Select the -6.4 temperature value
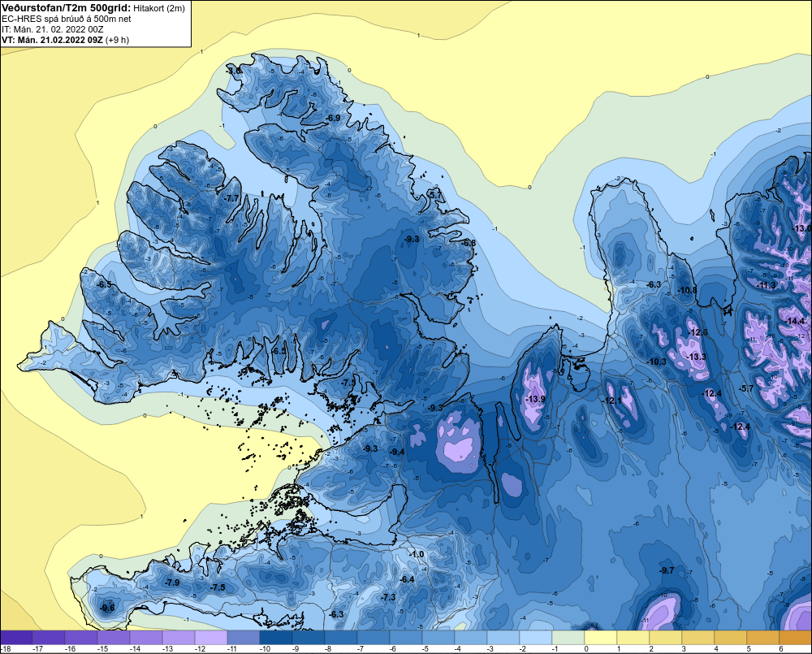812x654 pixels. click(x=408, y=579)
